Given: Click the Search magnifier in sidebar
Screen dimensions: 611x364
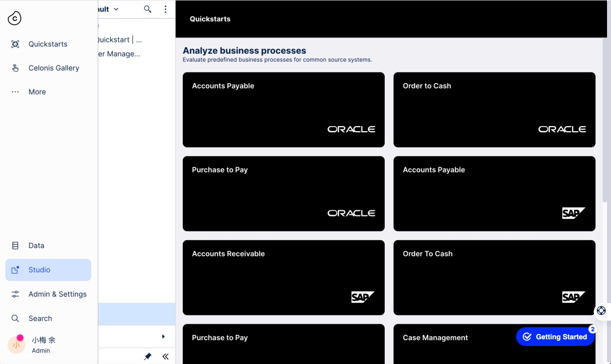Looking at the screenshot, I should pos(15,318).
